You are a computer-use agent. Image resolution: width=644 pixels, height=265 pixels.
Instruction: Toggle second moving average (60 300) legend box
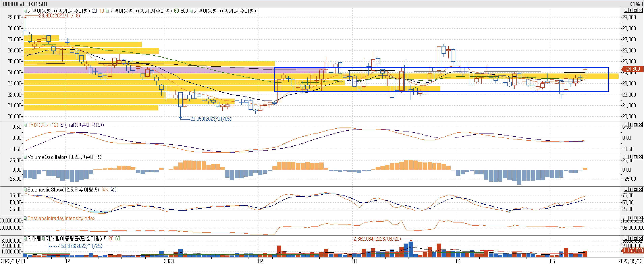107,11
